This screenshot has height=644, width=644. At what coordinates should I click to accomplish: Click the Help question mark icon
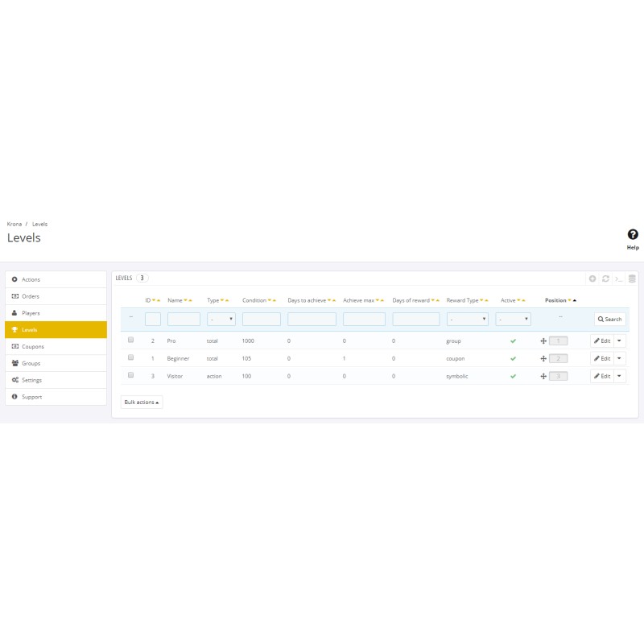[633, 235]
